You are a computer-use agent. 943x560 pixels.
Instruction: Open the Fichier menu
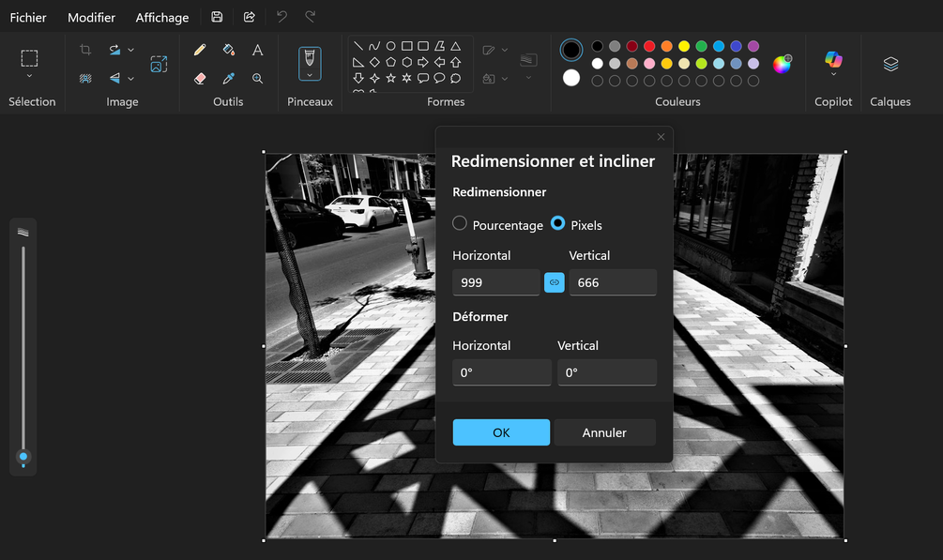27,18
